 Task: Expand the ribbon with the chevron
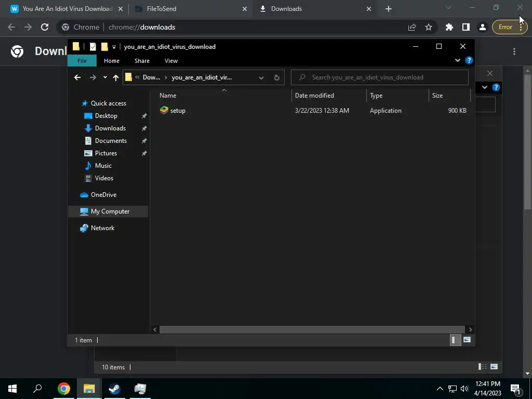click(458, 60)
